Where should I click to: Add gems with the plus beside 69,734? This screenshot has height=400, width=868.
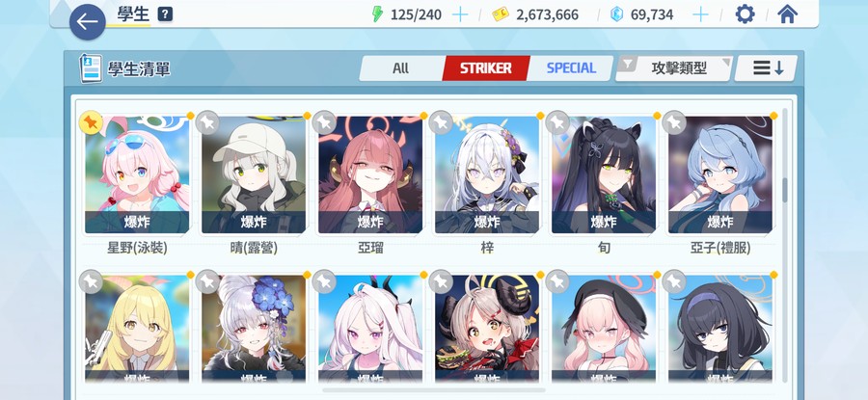click(x=700, y=14)
